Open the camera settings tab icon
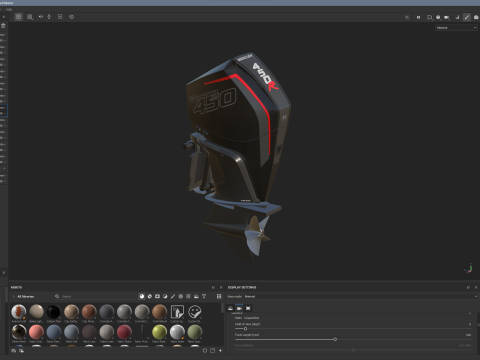480x360 pixels. tap(239, 308)
